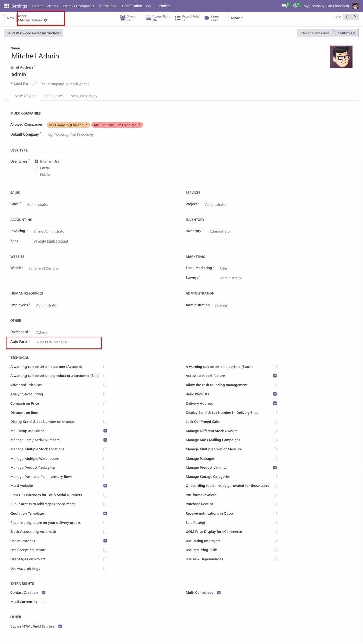The height and width of the screenshot is (644, 363).
Task: Select the Portal user type
Action: pos(37,168)
